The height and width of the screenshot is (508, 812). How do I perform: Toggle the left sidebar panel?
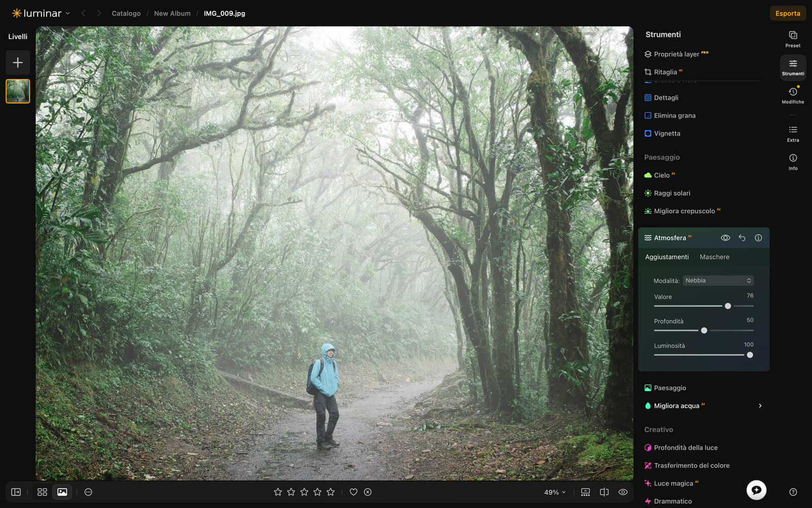click(16, 492)
